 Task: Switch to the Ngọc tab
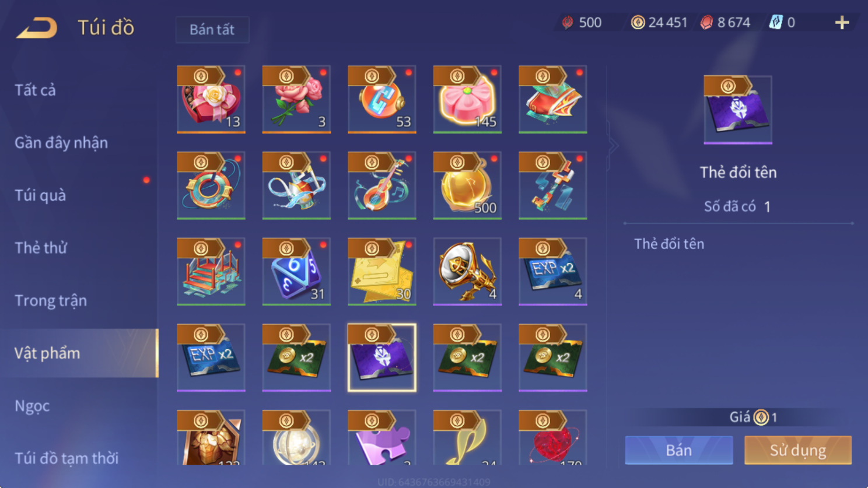pyautogui.click(x=32, y=406)
